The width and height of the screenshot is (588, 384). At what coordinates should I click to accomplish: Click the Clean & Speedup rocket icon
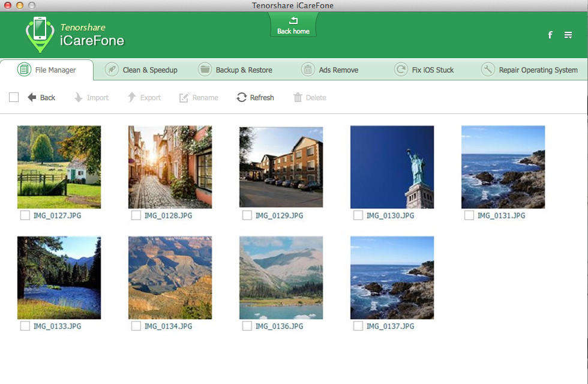coord(112,70)
